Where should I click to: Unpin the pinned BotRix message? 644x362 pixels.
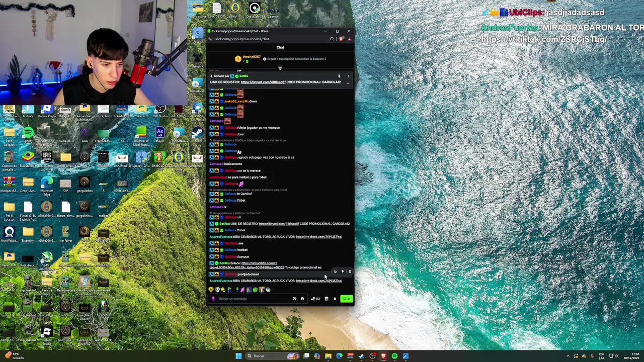tap(339, 76)
